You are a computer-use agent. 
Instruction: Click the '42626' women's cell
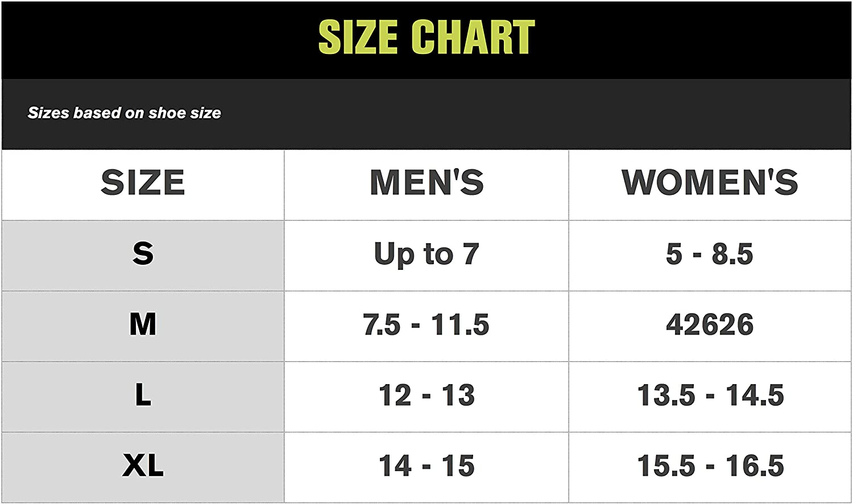710,325
